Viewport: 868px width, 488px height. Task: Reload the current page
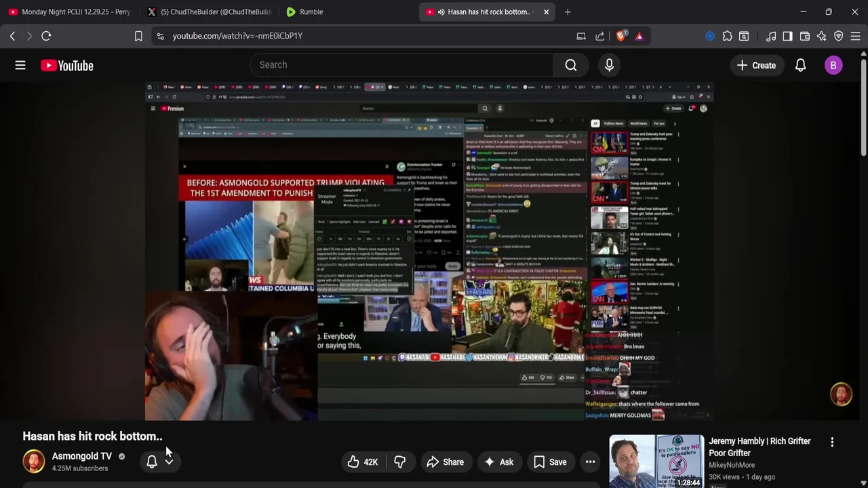pyautogui.click(x=46, y=36)
